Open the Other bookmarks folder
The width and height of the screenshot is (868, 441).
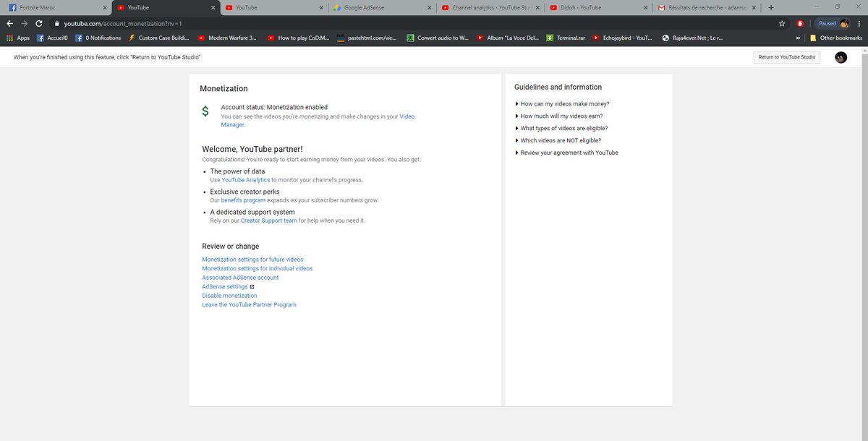(836, 38)
